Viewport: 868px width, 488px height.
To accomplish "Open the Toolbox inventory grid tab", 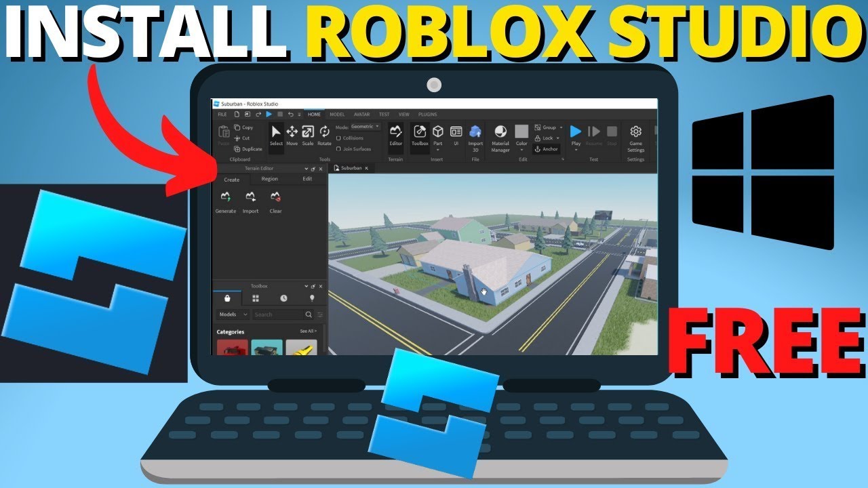I will 256,298.
